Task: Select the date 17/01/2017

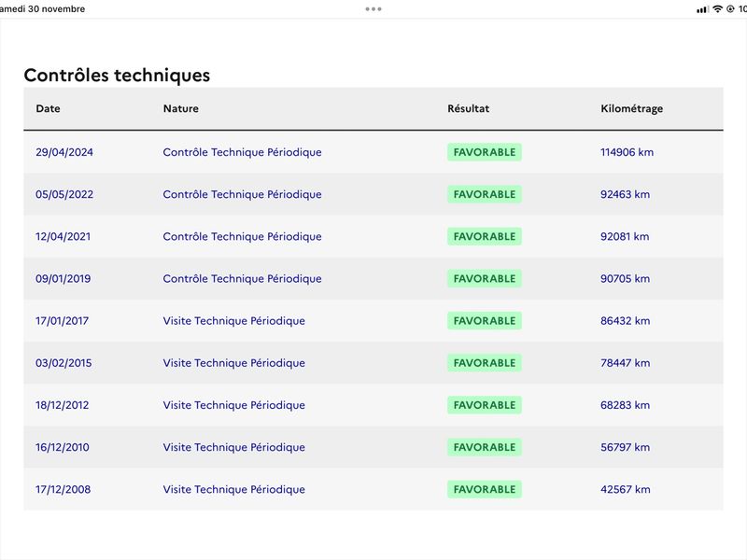Action: [62, 321]
